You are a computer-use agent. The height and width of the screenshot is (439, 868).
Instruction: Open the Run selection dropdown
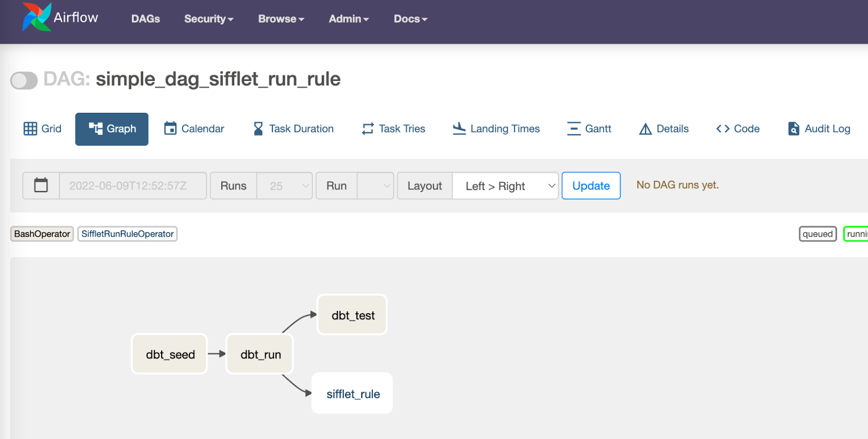coord(375,186)
